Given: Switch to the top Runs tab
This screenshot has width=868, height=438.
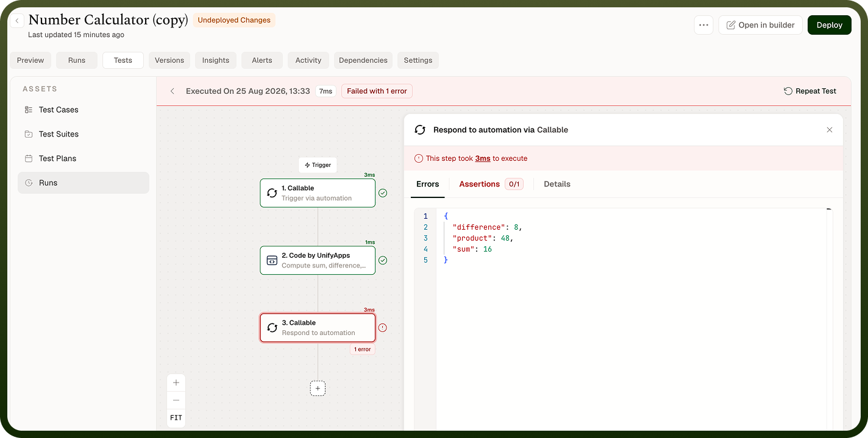Looking at the screenshot, I should 77,60.
